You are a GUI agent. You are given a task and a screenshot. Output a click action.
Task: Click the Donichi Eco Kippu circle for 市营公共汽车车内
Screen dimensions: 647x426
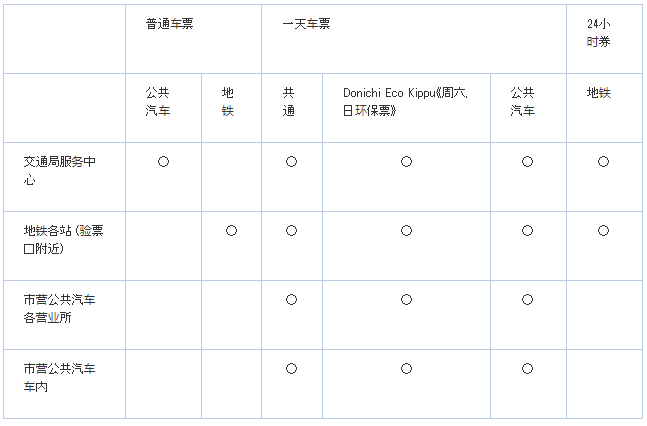coord(406,368)
